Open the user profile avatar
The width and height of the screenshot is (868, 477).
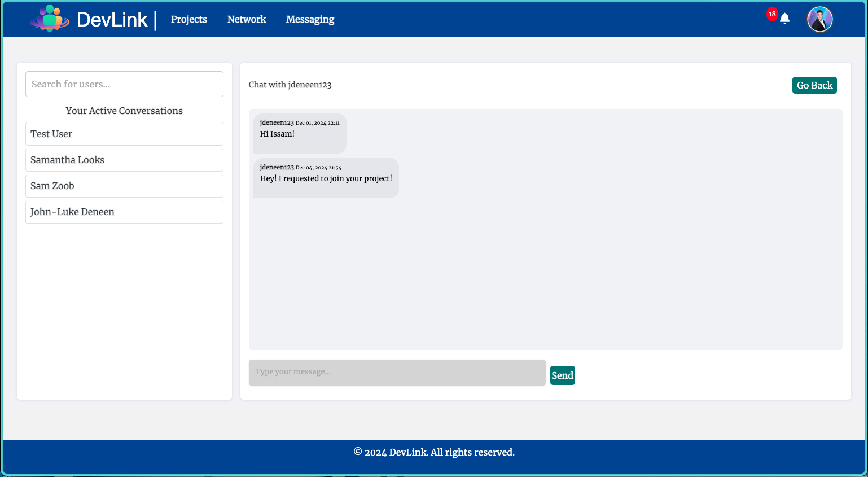[x=820, y=19]
